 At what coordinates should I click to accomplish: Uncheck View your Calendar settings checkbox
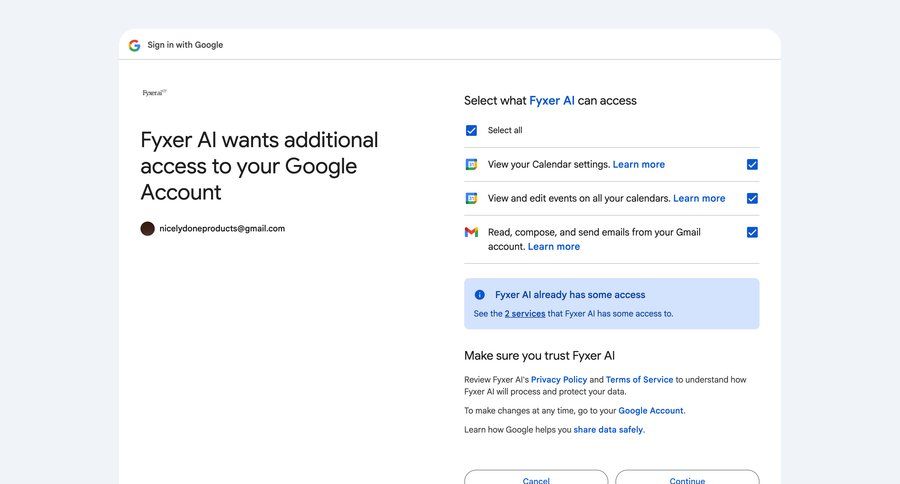pyautogui.click(x=752, y=165)
